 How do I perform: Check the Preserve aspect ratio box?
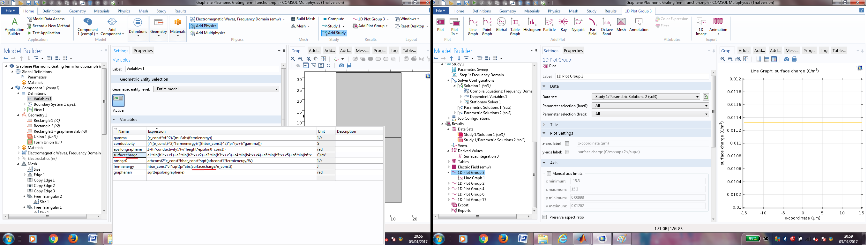(x=545, y=217)
